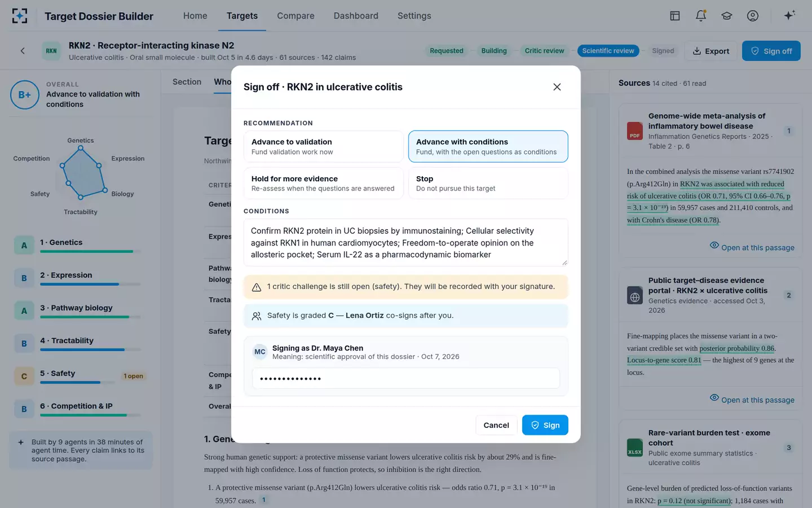This screenshot has width=812, height=508.
Task: Expand the 6 · Competition & IP row
Action: pyautogui.click(x=80, y=409)
